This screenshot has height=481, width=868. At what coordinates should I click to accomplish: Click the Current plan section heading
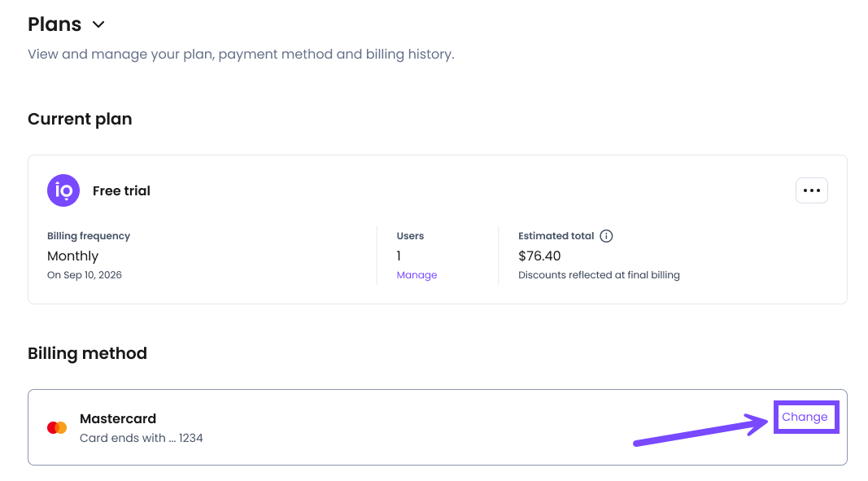[x=80, y=119]
